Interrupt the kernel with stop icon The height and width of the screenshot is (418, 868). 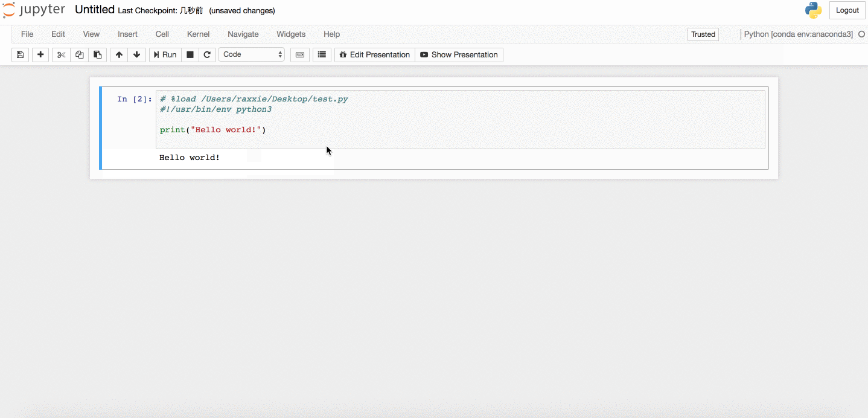tap(190, 54)
